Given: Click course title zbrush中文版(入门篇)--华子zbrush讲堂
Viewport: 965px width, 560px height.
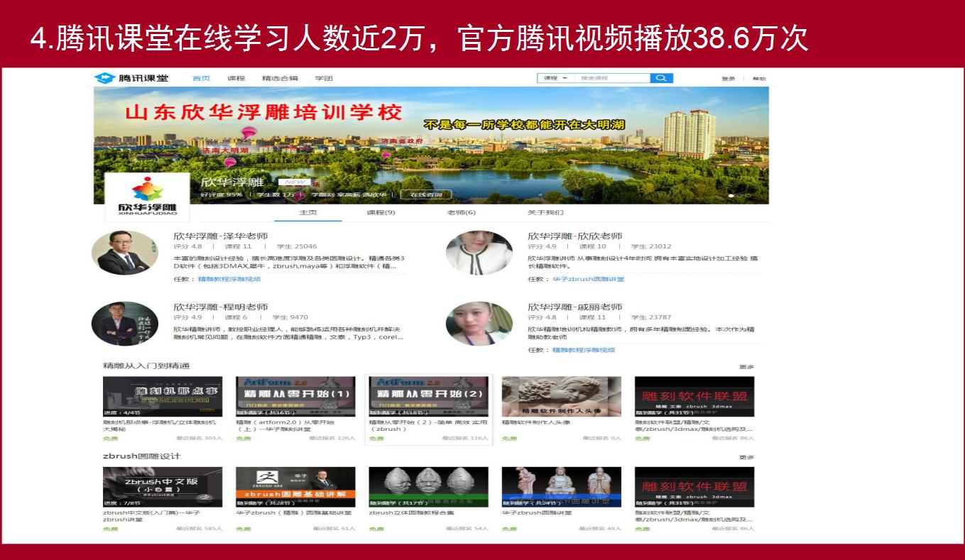Looking at the screenshot, I should point(151,516).
